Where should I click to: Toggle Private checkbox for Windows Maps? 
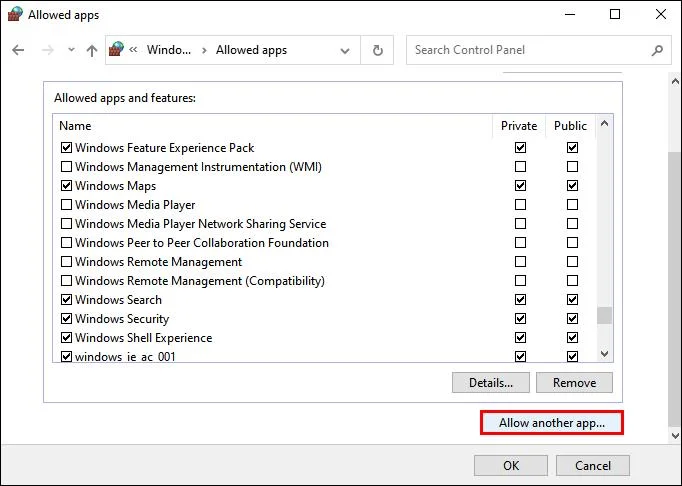click(x=520, y=186)
